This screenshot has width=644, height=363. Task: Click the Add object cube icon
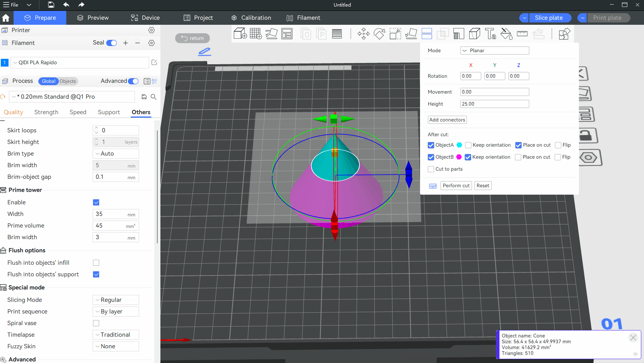(240, 34)
